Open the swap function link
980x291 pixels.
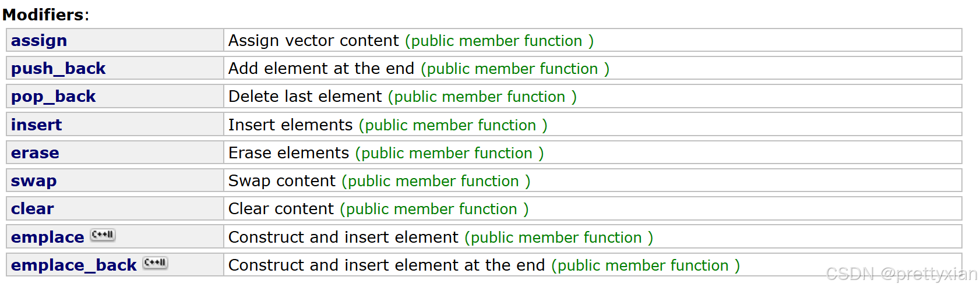point(34,180)
